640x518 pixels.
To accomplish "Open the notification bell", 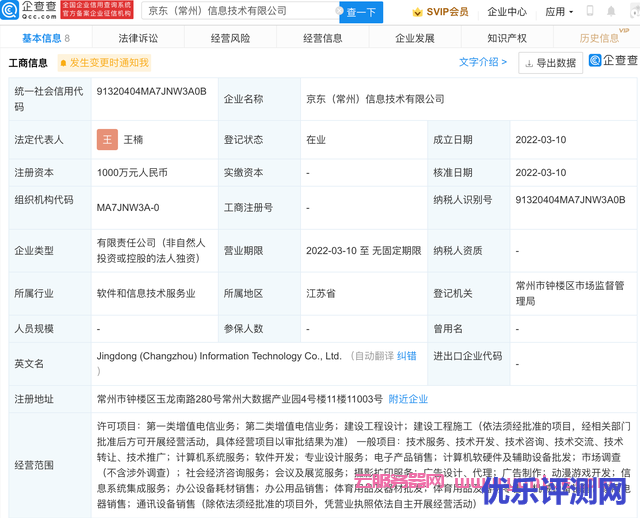I will [x=611, y=11].
